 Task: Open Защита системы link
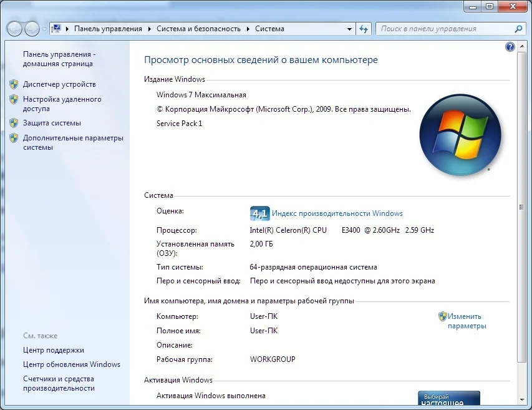point(52,123)
